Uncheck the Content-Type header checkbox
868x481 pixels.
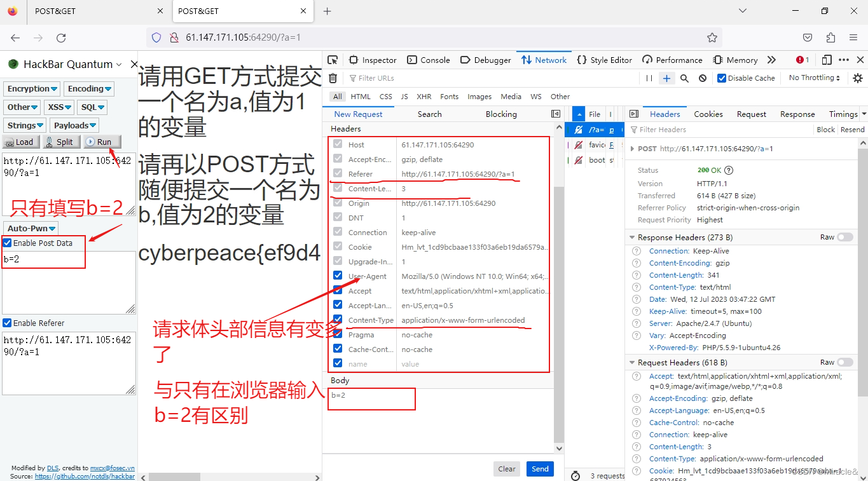pos(338,320)
